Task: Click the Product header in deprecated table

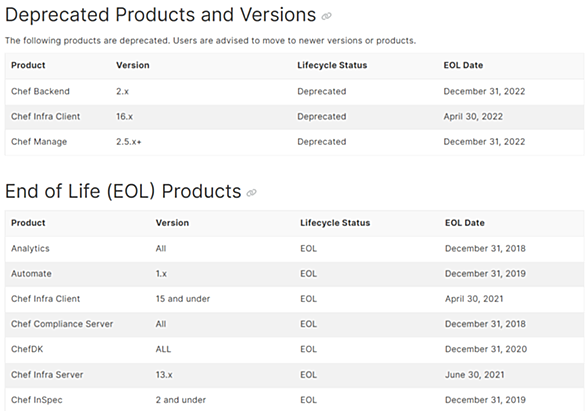Action: [x=28, y=65]
